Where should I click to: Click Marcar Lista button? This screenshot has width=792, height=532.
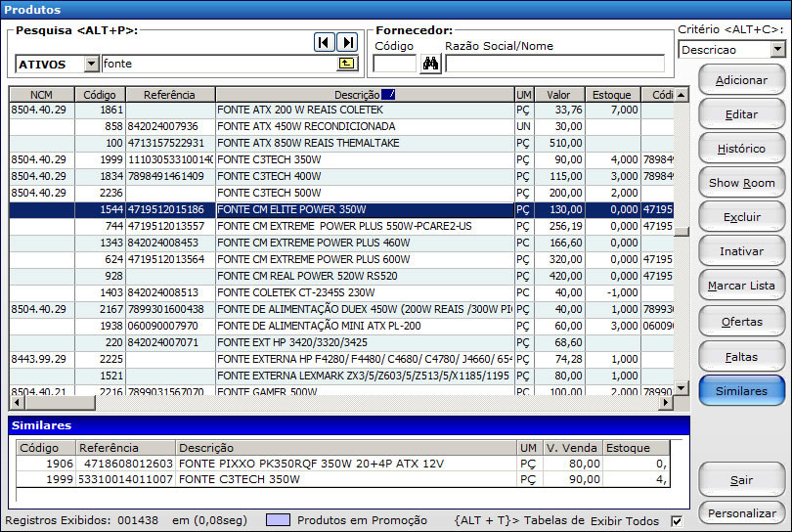click(741, 286)
